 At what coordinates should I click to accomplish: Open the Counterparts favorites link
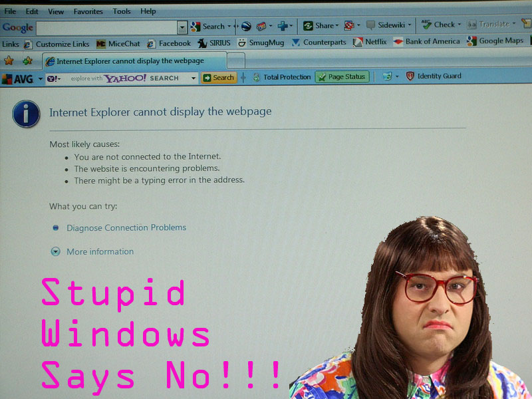(x=319, y=43)
